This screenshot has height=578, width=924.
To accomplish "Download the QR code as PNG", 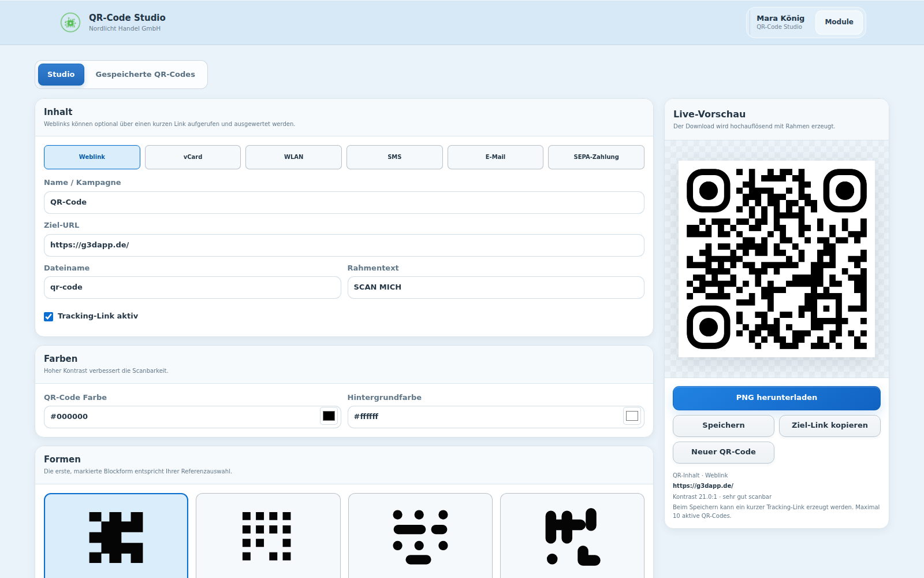I will point(777,398).
